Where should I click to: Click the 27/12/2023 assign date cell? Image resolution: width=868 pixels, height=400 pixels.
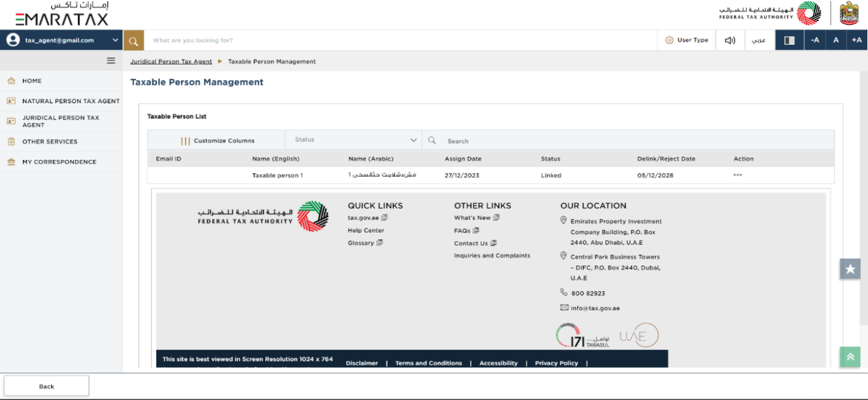[462, 175]
